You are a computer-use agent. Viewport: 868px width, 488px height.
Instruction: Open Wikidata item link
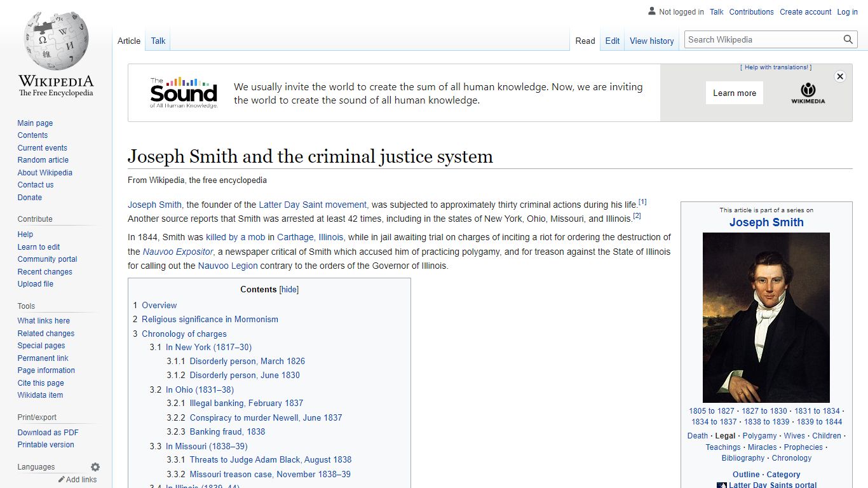click(40, 395)
